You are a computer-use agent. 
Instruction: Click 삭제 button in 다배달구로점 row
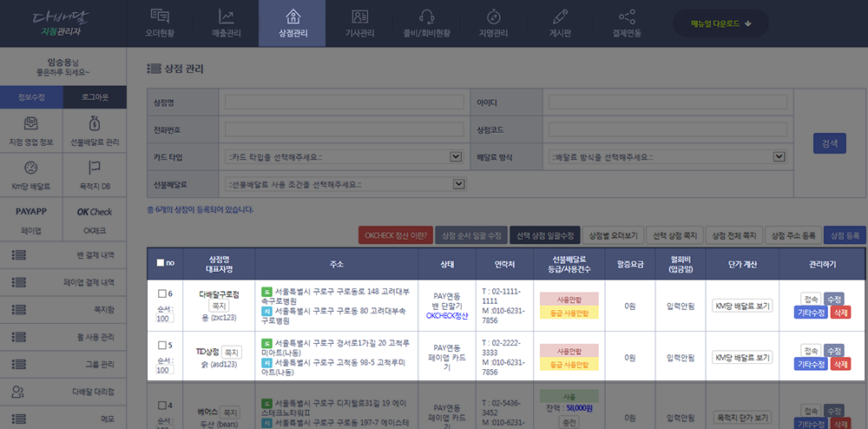pyautogui.click(x=840, y=313)
